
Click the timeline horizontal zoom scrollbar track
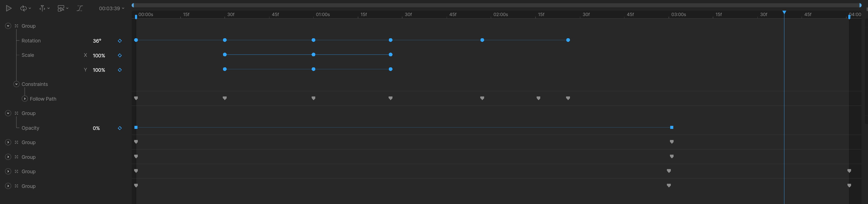pos(496,5)
